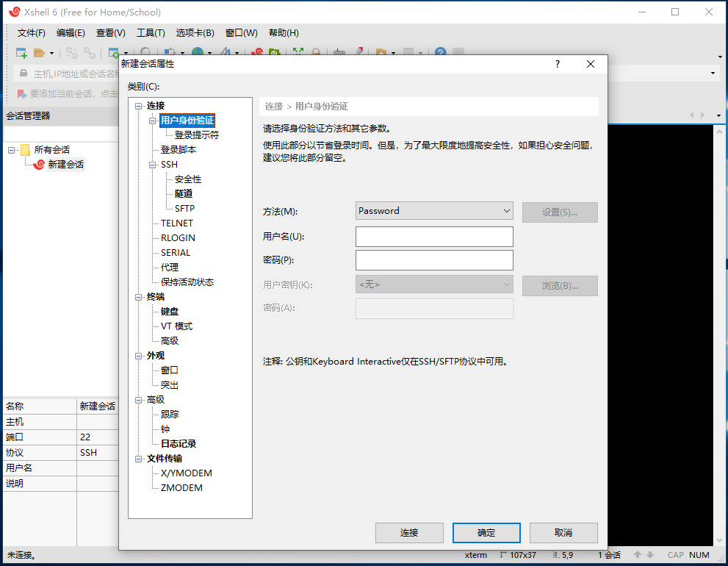The height and width of the screenshot is (566, 728).
Task: Click the Xshell logo in the title bar
Action: click(15, 12)
